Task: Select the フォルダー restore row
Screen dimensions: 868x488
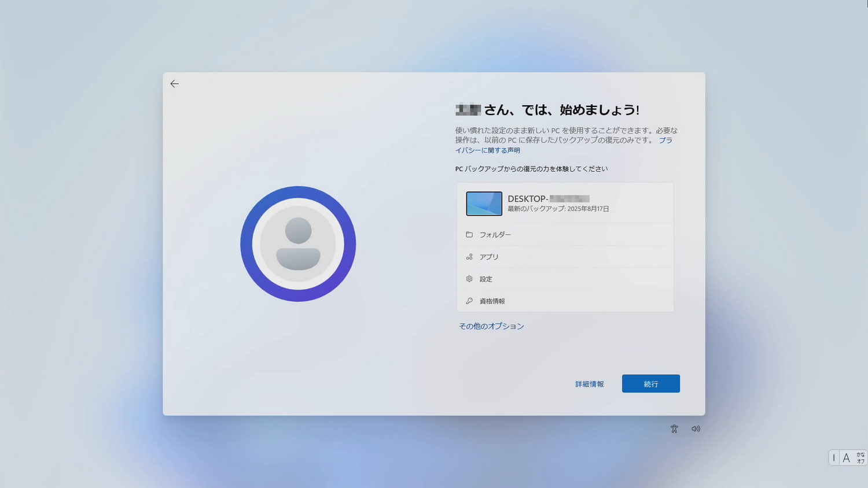Action: coord(565,234)
